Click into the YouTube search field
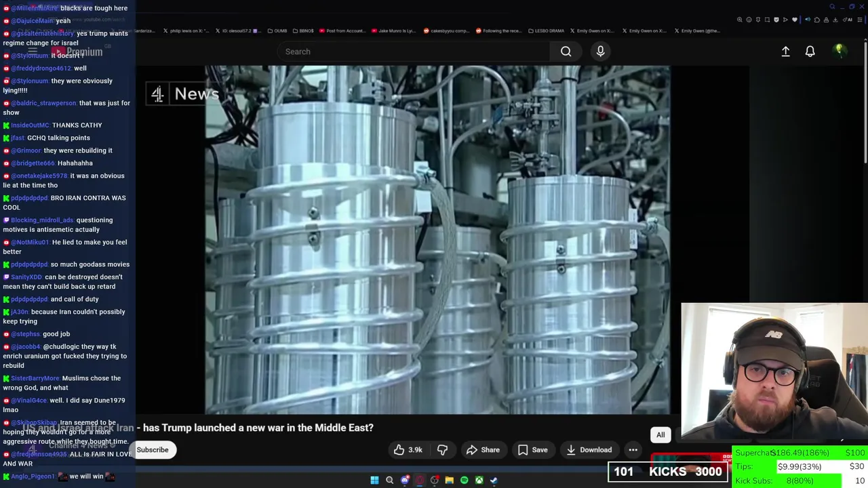868x488 pixels. pyautogui.click(x=414, y=52)
